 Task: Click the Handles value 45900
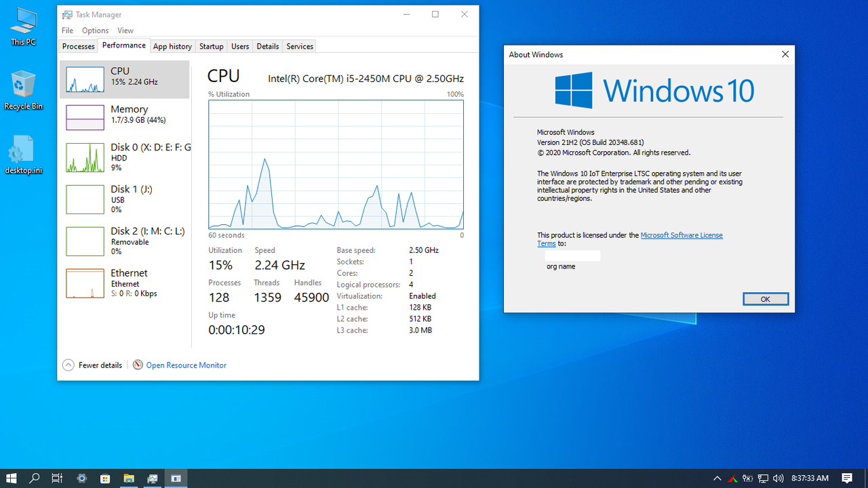[x=311, y=298]
